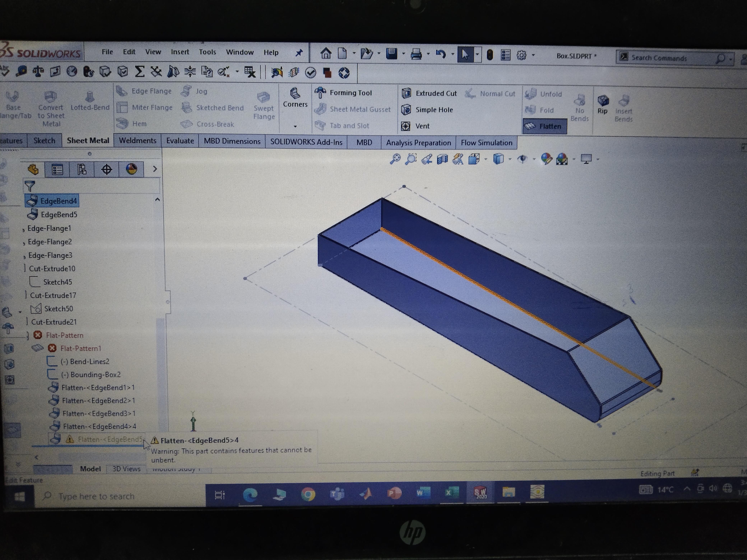
Task: Open the Insert menu
Action: coord(180,52)
